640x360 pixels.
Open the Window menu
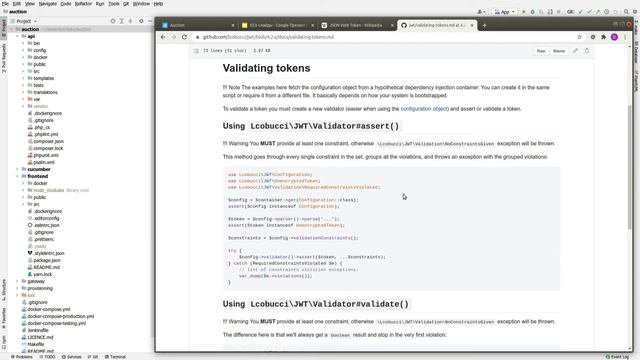[x=141, y=4]
